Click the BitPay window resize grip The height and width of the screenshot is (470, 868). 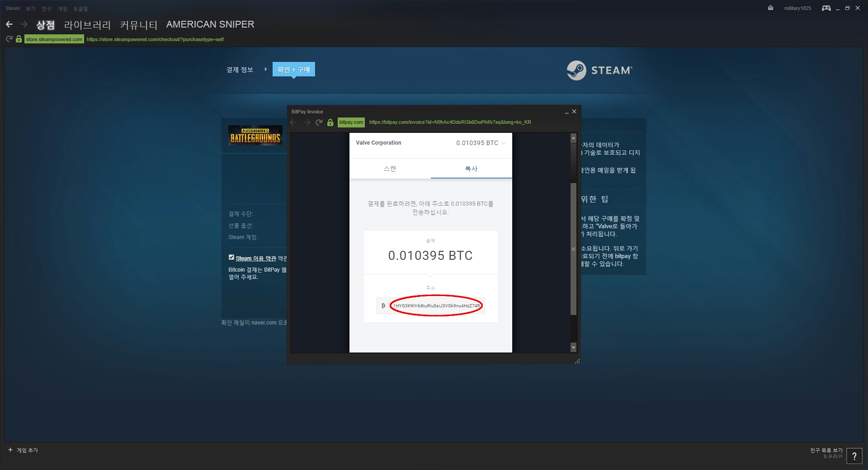[x=577, y=361]
